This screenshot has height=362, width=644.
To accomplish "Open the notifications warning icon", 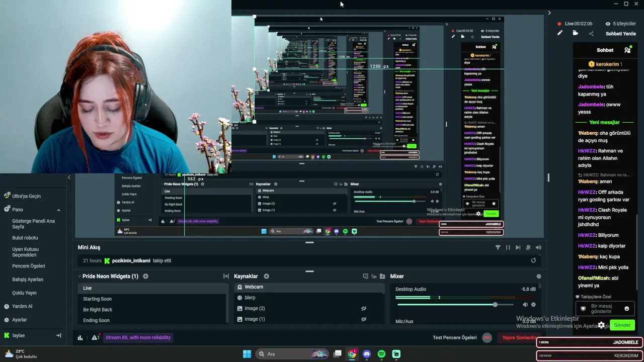I will (95, 338).
